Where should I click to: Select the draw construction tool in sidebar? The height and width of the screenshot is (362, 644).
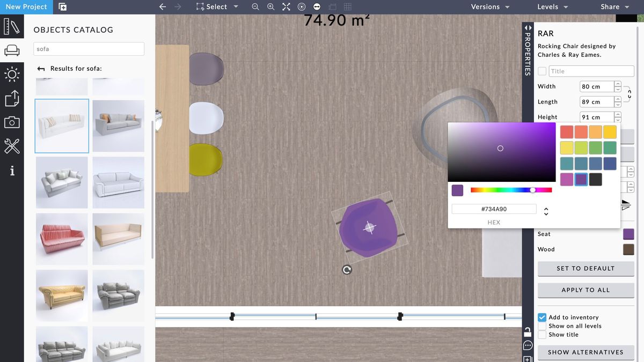(x=12, y=25)
